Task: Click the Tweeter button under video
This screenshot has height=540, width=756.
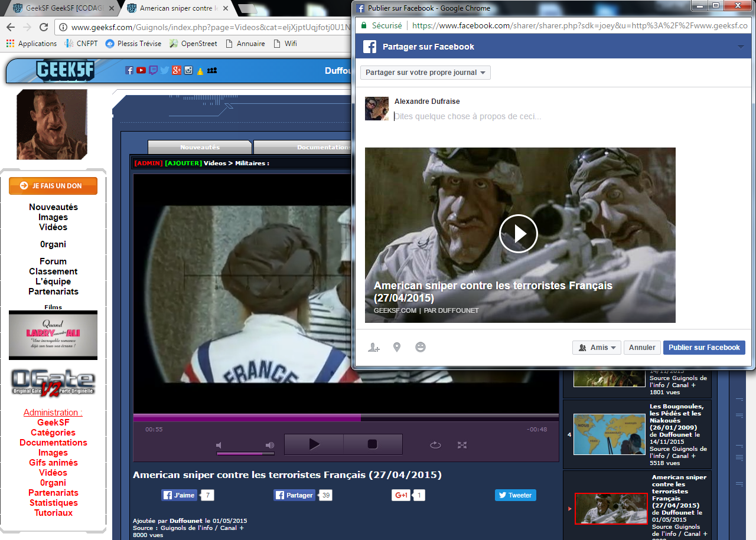Action: coord(516,495)
